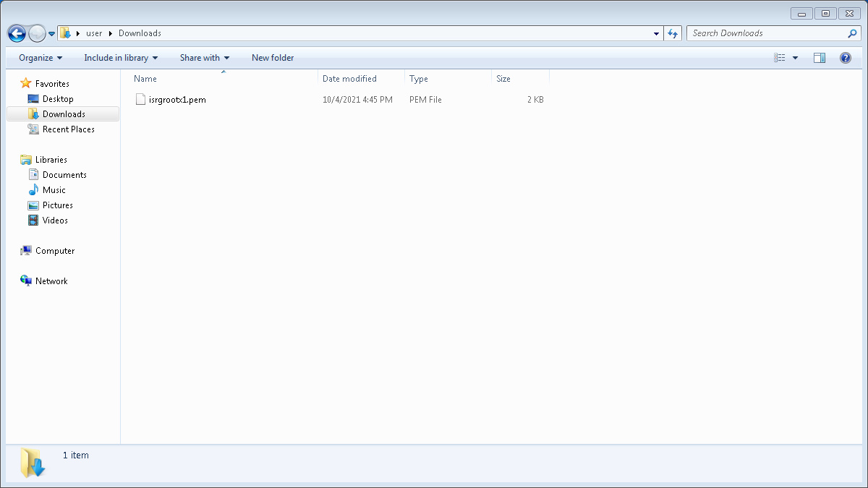Click the Computer icon

pos(26,251)
